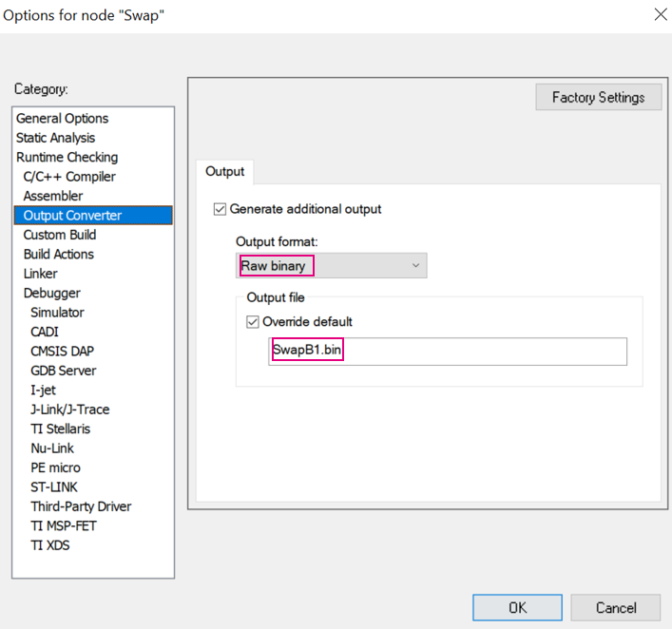Open the Static Analysis category
The height and width of the screenshot is (629, 672).
click(55, 138)
